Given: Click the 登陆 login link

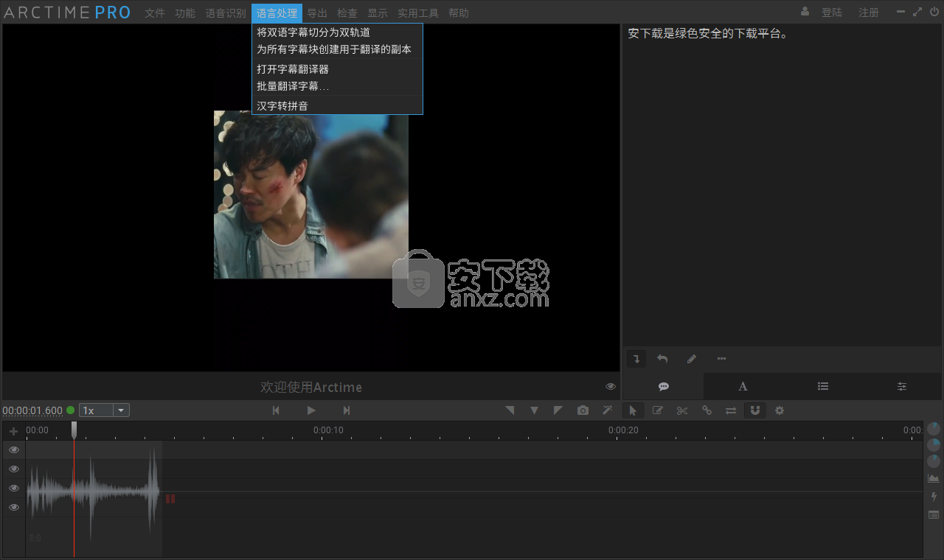Looking at the screenshot, I should [832, 13].
